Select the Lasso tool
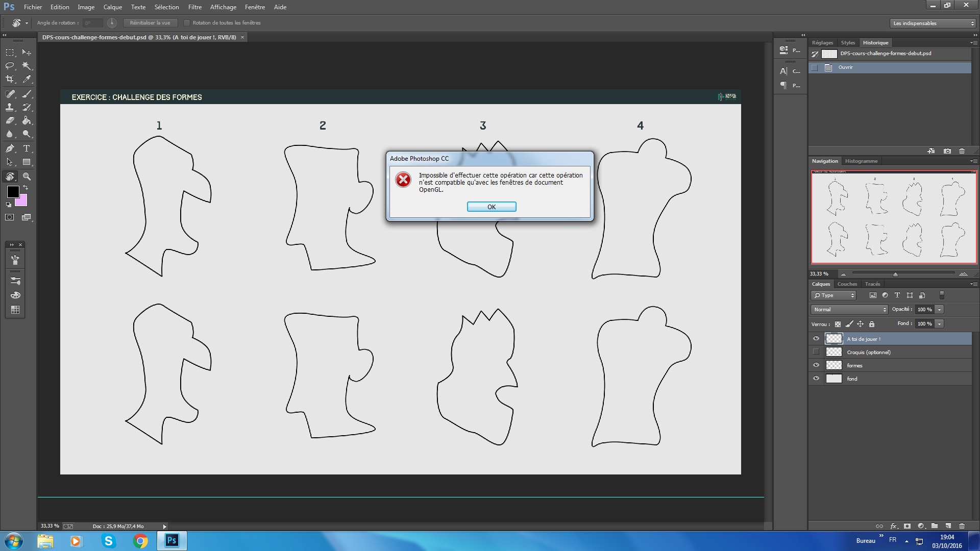 point(10,66)
